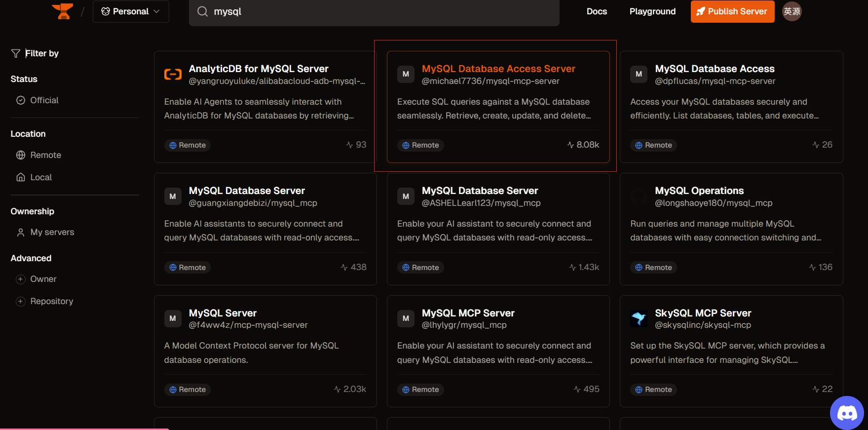The width and height of the screenshot is (868, 430).
Task: Click the 438 usage count
Action: 353,267
